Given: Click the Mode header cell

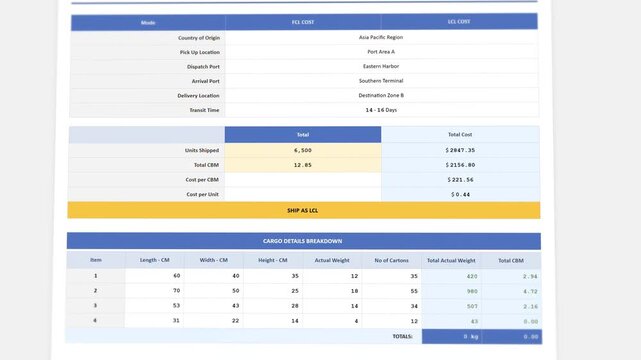Looking at the screenshot, I should coord(148,22).
